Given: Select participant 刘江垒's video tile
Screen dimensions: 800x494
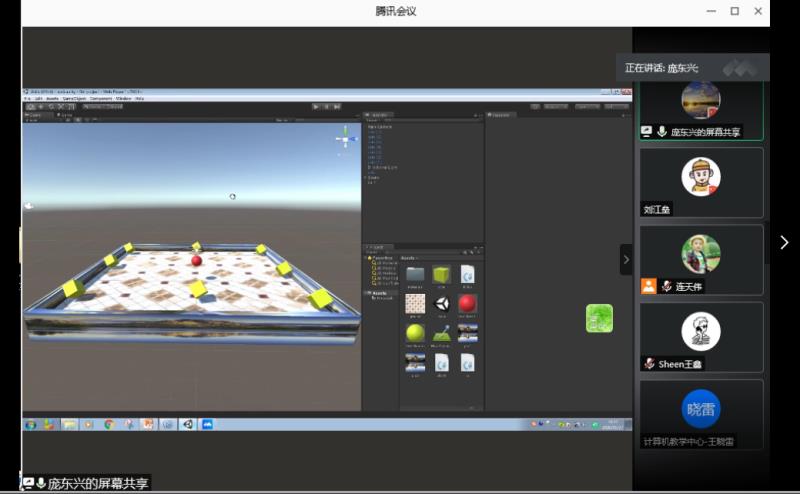Looking at the screenshot, I should (701, 183).
